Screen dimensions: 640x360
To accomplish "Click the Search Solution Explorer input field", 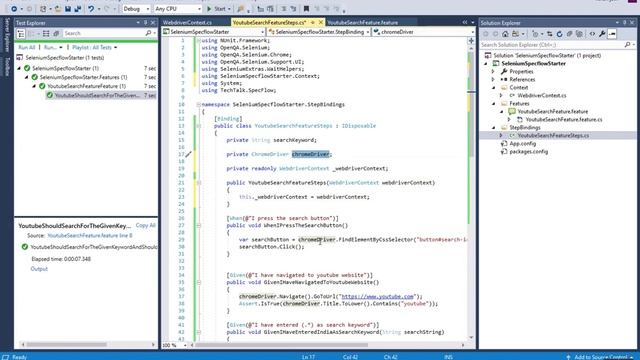I will coord(552,44).
